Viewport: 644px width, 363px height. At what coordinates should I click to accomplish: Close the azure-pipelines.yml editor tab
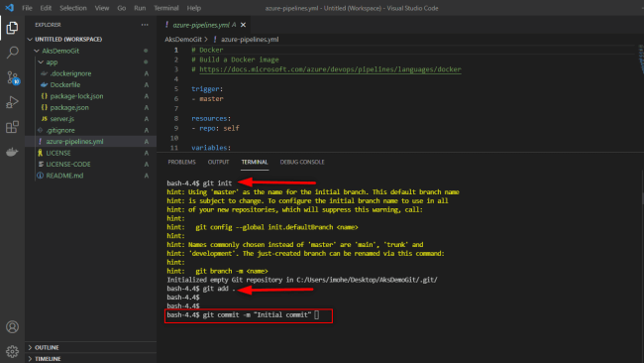point(243,25)
